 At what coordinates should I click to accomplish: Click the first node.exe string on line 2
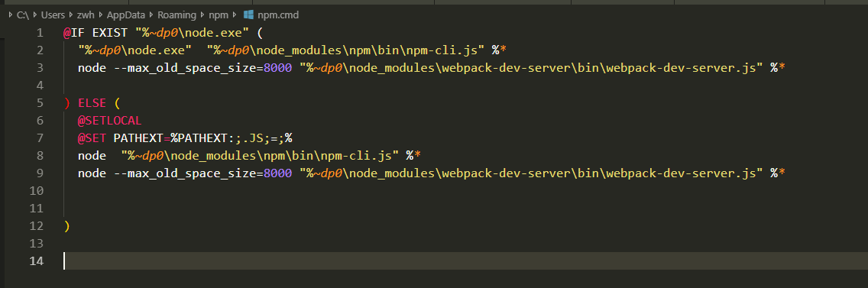(x=135, y=50)
